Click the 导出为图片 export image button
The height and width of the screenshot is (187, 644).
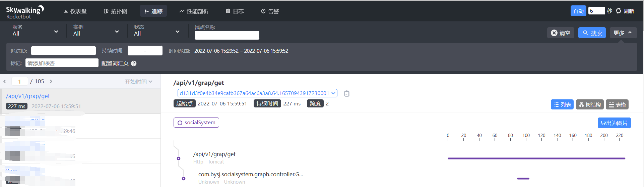[x=614, y=123]
